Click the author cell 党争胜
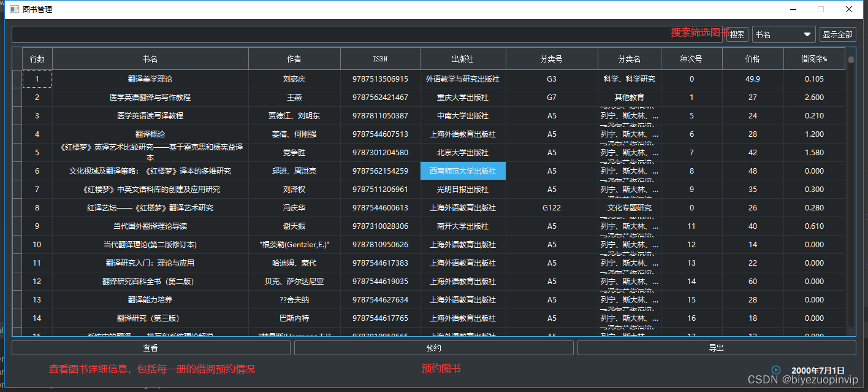The height and width of the screenshot is (392, 868). pyautogui.click(x=294, y=153)
